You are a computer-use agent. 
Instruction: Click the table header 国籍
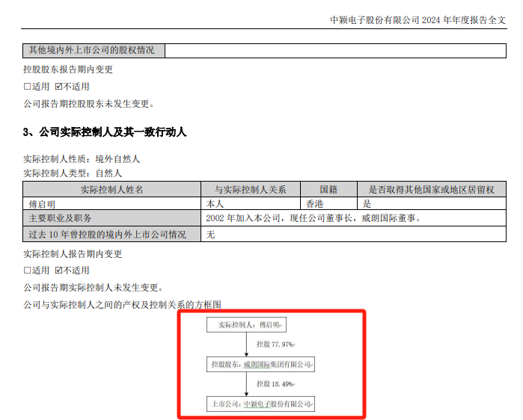pyautogui.click(x=329, y=190)
